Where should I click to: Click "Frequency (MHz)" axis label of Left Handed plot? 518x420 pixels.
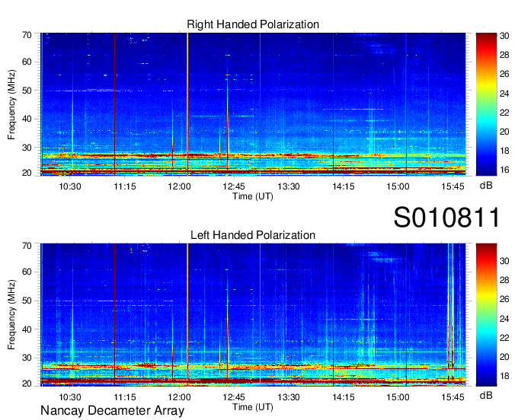11,315
